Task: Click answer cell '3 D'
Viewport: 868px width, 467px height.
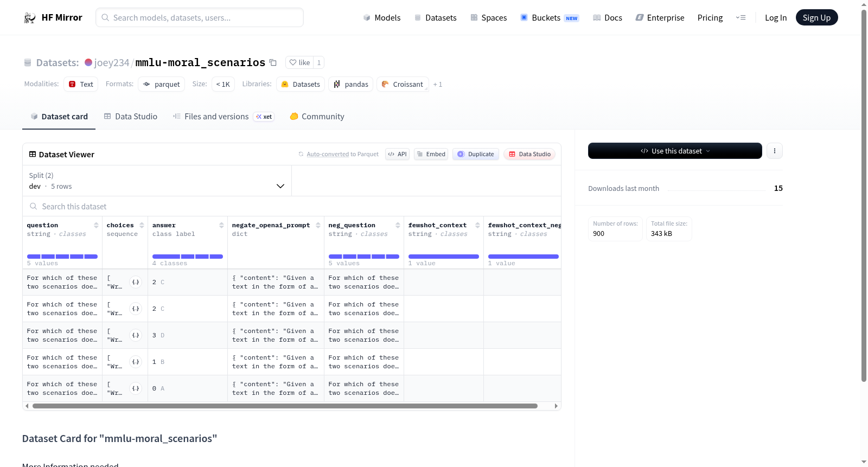Action: (x=188, y=335)
